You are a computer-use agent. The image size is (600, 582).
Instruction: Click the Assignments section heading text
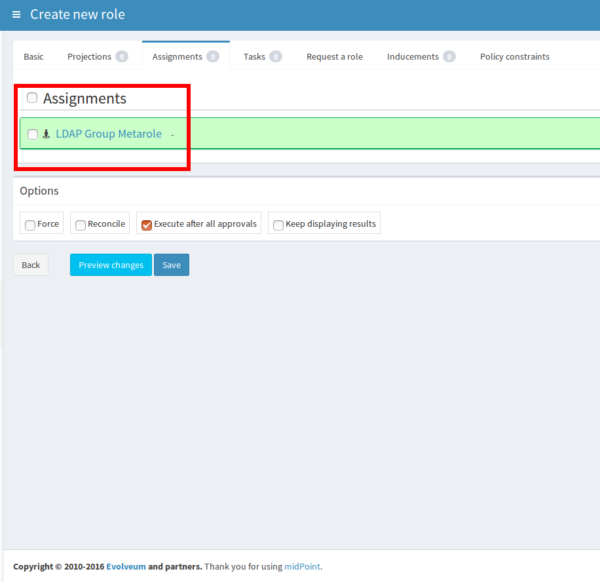[x=85, y=98]
